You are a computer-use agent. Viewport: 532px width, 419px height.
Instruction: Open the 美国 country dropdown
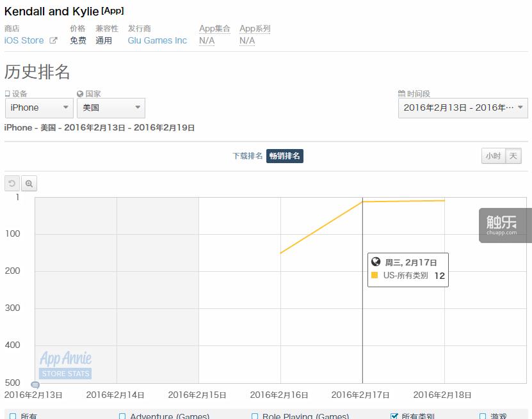(x=111, y=108)
